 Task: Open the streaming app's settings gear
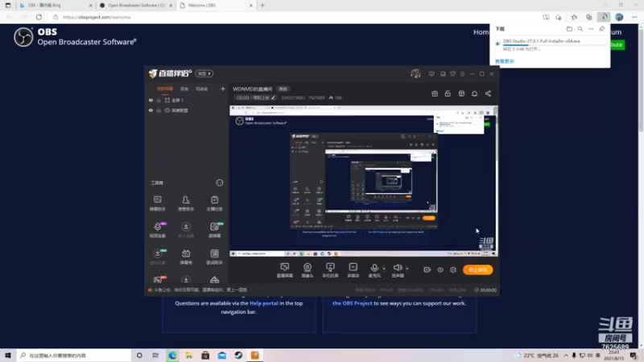coord(453,269)
